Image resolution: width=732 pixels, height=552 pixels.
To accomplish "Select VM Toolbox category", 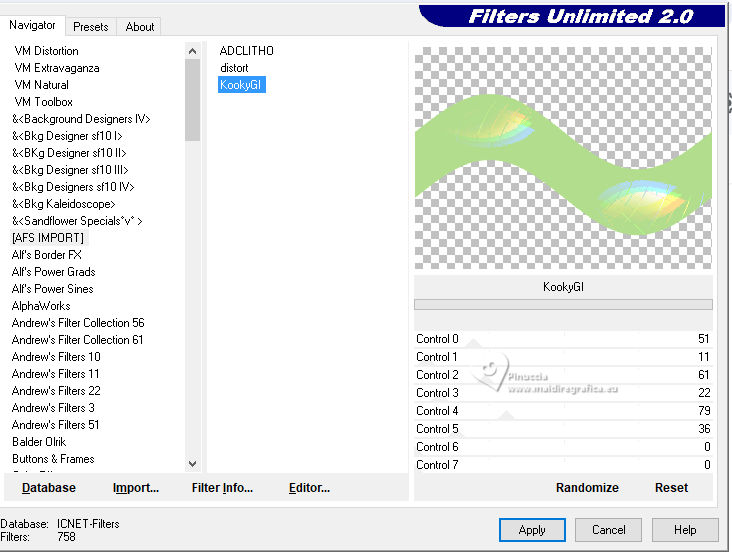I will pos(43,102).
